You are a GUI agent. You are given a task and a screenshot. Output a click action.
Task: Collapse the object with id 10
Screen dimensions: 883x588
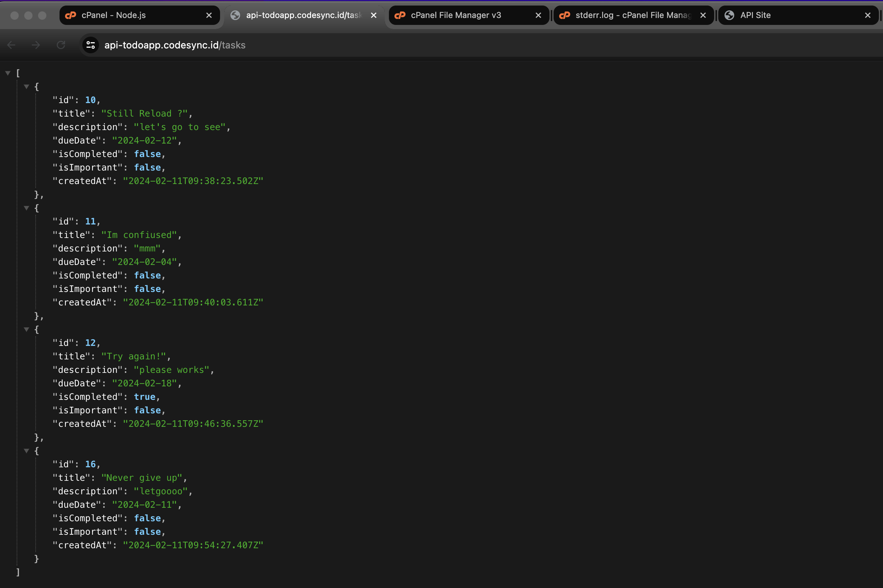[x=26, y=86]
